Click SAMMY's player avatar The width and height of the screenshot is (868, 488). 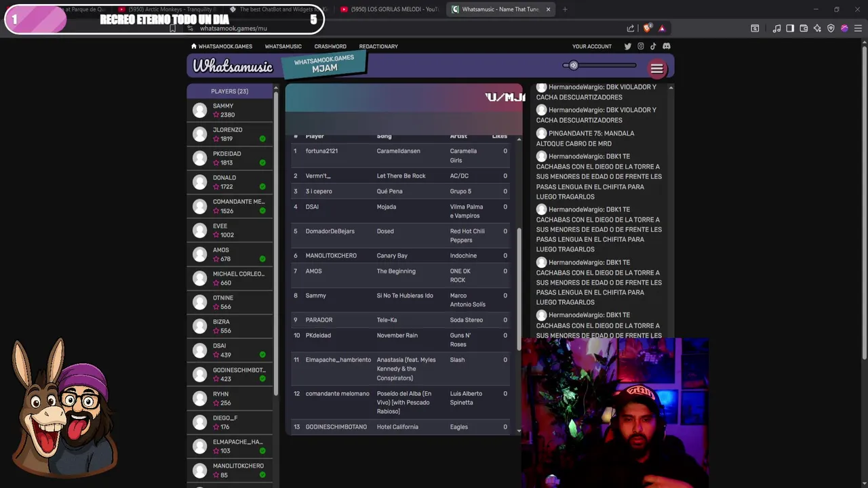(199, 110)
